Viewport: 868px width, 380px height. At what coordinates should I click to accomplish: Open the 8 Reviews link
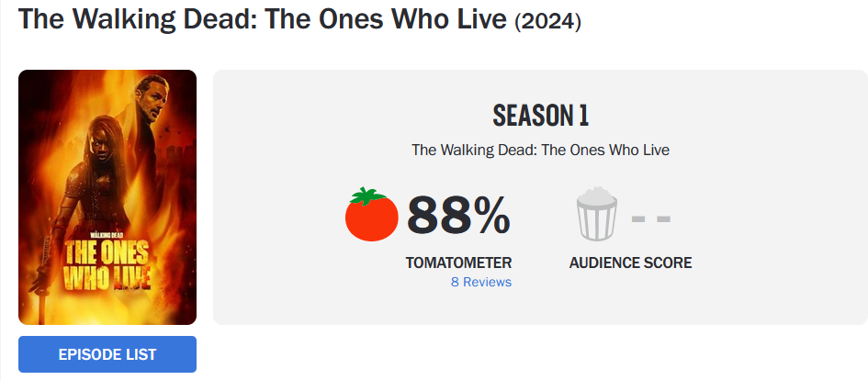(x=481, y=282)
